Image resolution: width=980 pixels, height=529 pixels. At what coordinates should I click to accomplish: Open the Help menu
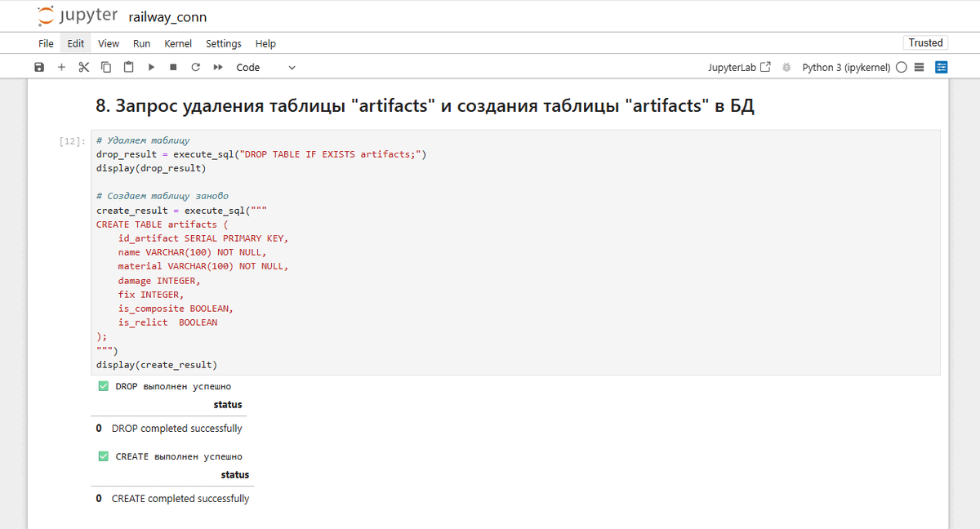tap(265, 43)
